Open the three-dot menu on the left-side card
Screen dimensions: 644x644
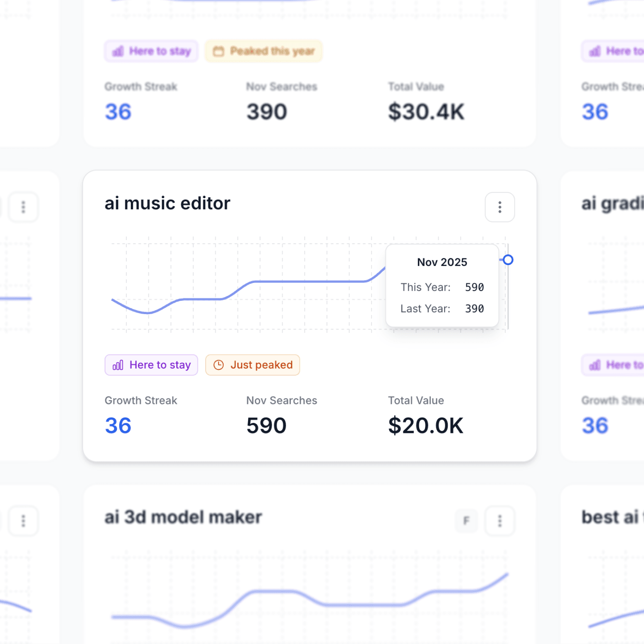click(23, 207)
